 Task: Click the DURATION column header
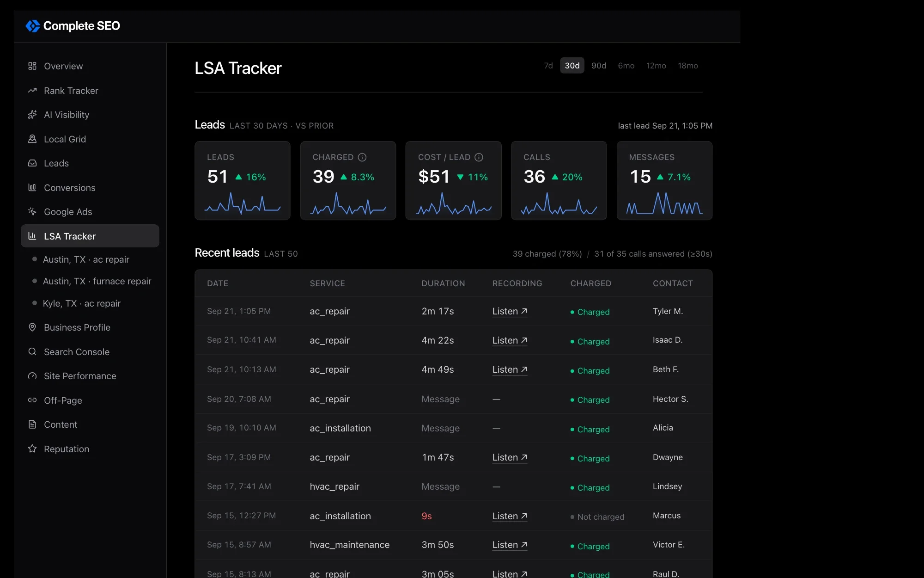coord(443,283)
